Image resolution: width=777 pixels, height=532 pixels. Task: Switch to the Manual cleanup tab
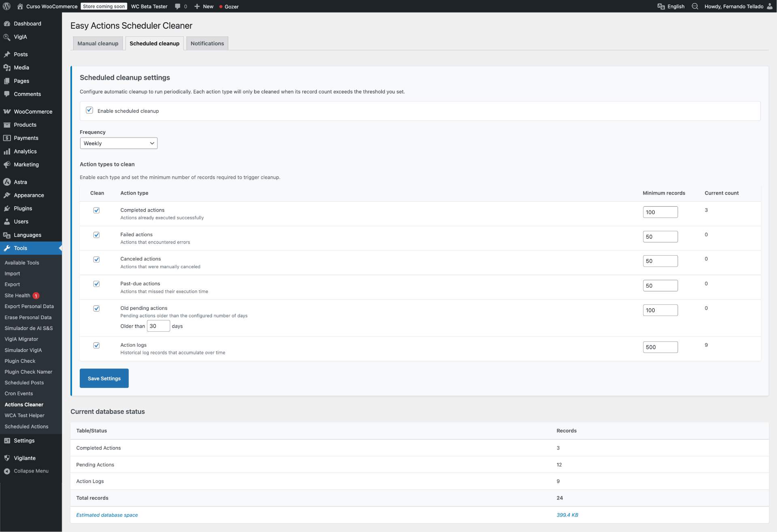point(98,43)
